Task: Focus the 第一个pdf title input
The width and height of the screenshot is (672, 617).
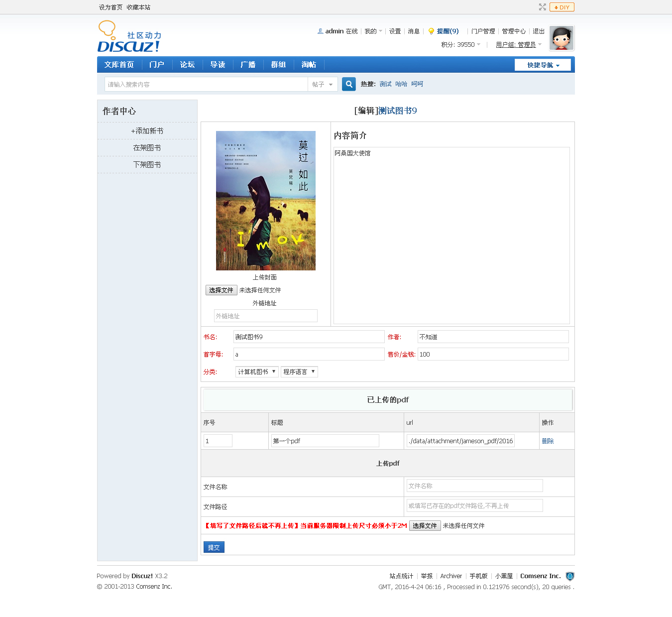Action: tap(325, 441)
